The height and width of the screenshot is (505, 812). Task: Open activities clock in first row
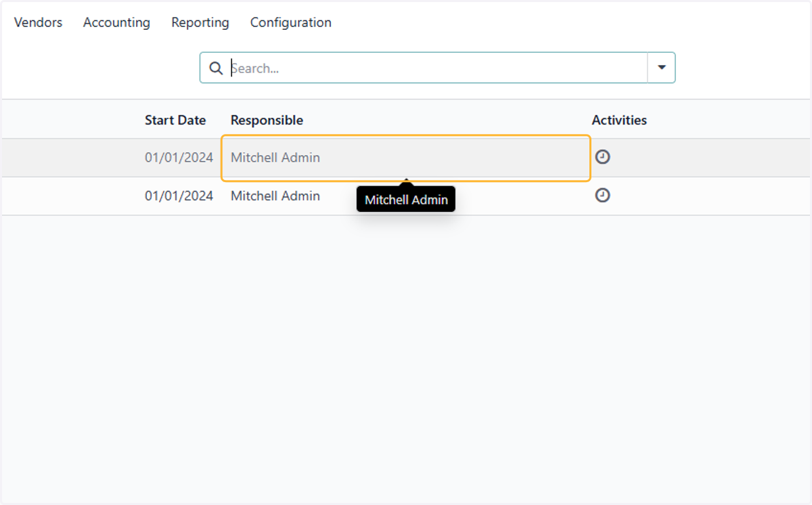(x=602, y=157)
